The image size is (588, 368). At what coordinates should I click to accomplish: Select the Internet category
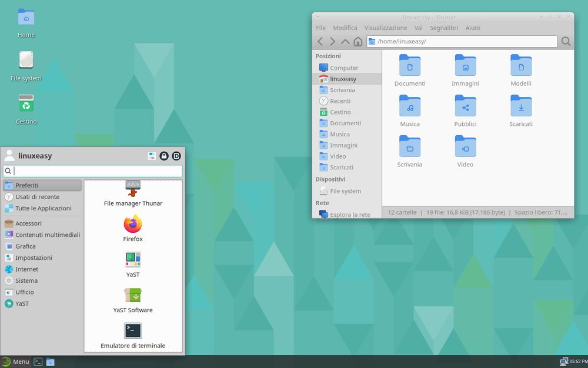click(x=42, y=269)
